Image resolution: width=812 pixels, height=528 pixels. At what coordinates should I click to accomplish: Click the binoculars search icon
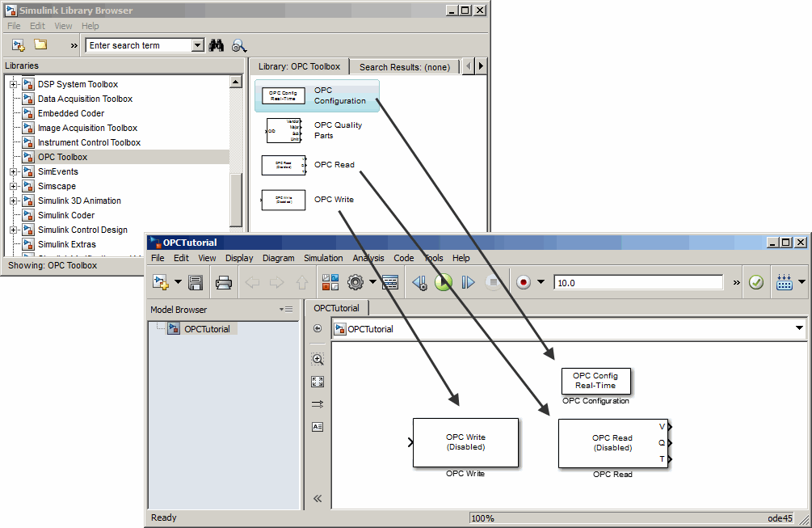(217, 45)
